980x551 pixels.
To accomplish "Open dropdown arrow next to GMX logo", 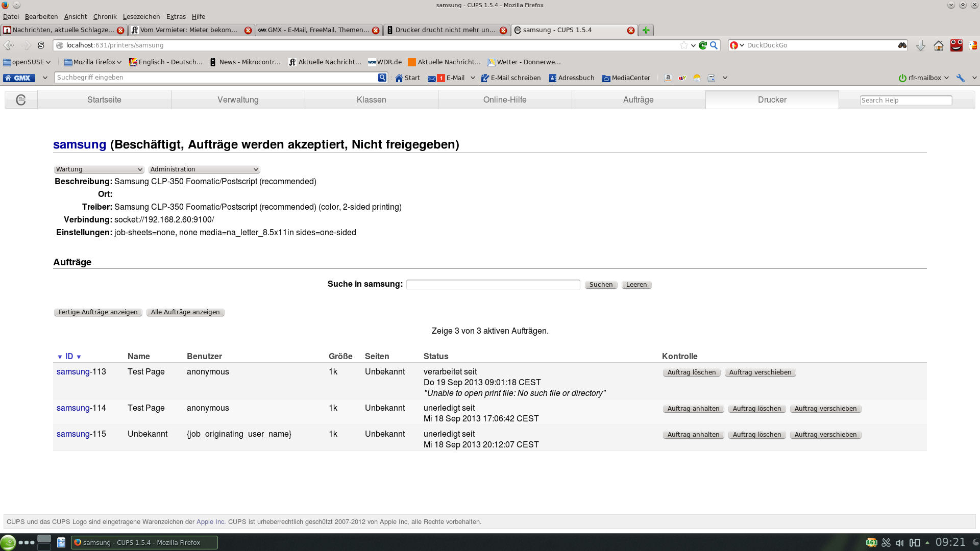I will pos(45,78).
